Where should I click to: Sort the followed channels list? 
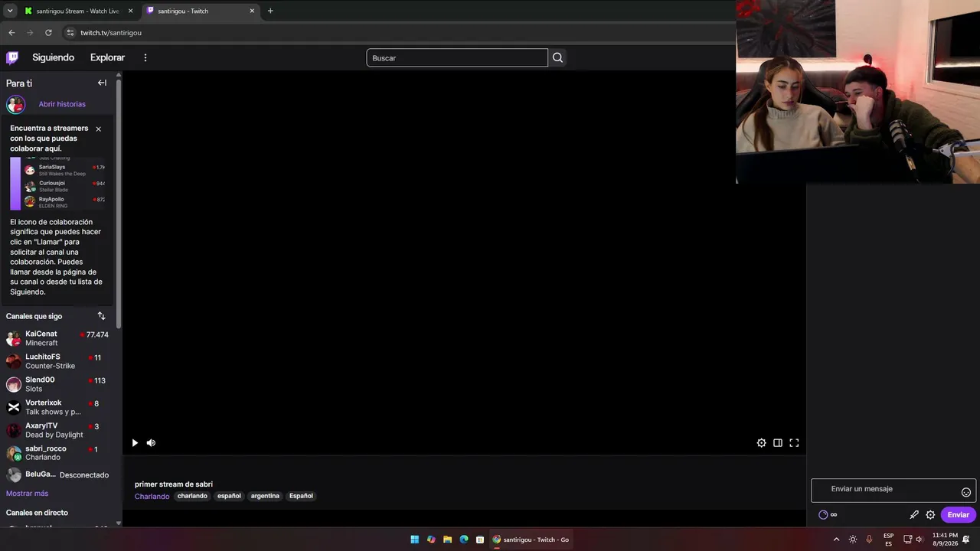point(101,316)
